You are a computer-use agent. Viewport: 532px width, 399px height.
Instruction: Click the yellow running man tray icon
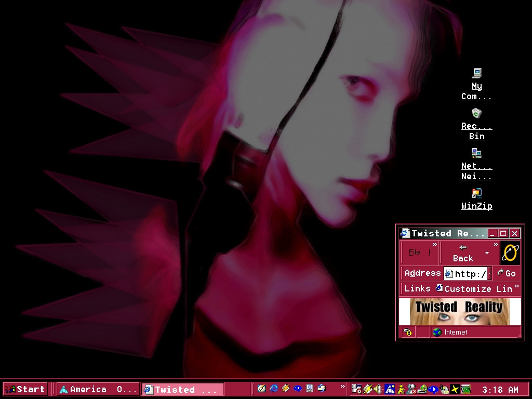[x=401, y=389]
